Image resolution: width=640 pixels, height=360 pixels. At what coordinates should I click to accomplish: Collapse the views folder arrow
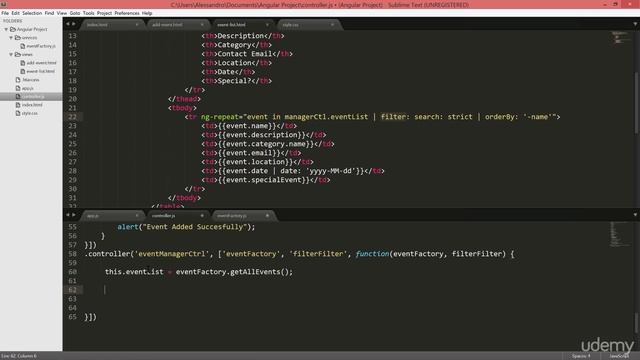coord(11,54)
